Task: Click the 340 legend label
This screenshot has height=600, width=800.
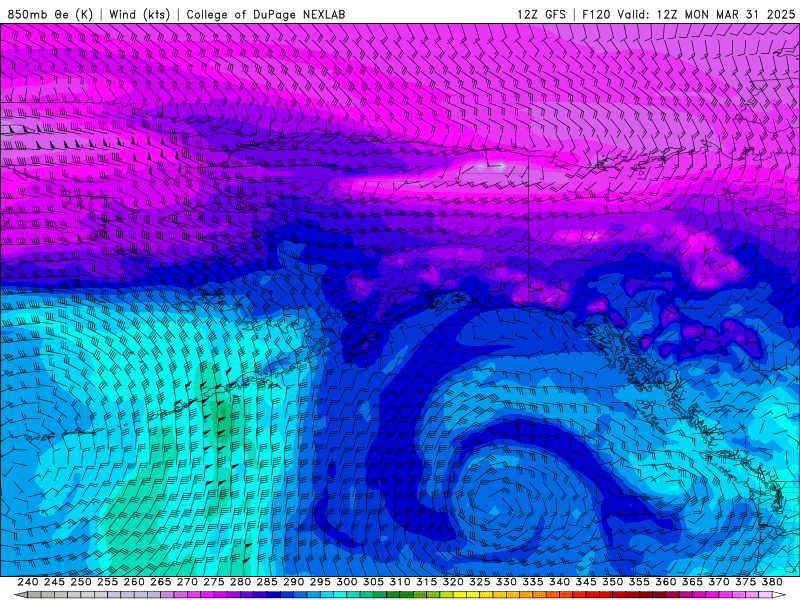Action: pos(559,582)
